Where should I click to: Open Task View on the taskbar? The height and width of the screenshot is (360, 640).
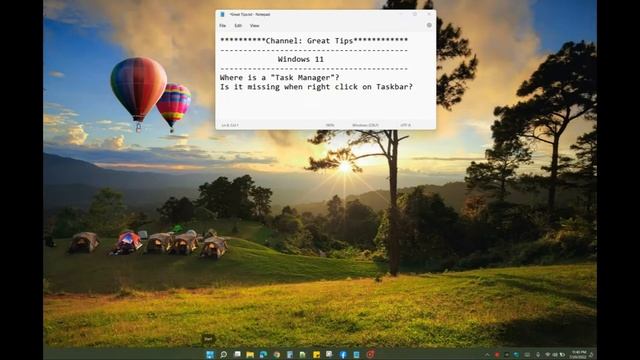click(237, 354)
